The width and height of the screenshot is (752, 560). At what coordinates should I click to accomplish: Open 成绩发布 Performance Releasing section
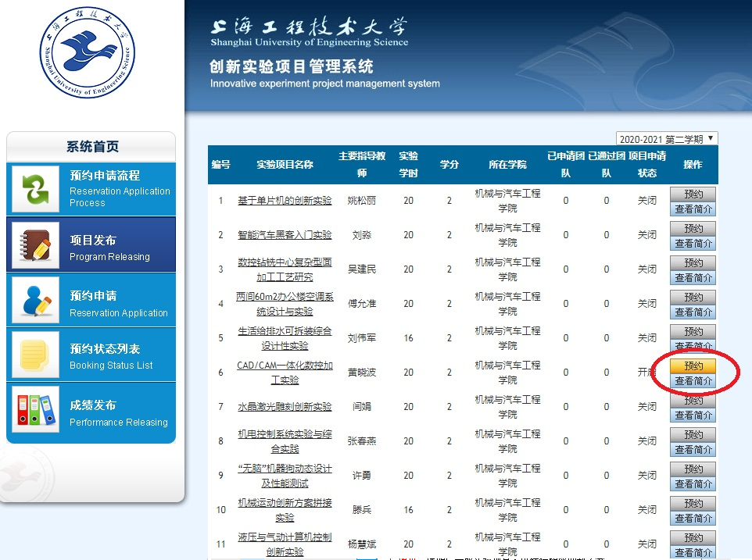point(117,412)
